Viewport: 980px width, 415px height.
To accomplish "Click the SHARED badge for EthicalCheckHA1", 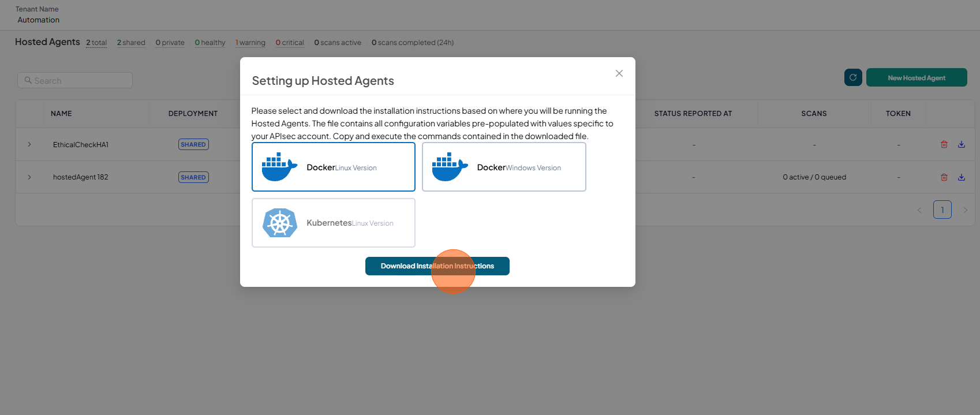I will tap(193, 144).
